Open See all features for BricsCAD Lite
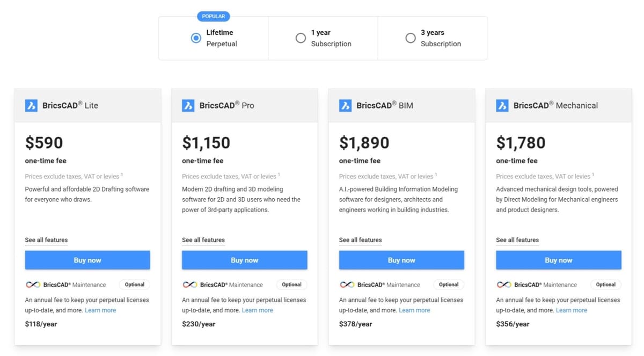Screen dimensions: 644x356 click(46, 240)
